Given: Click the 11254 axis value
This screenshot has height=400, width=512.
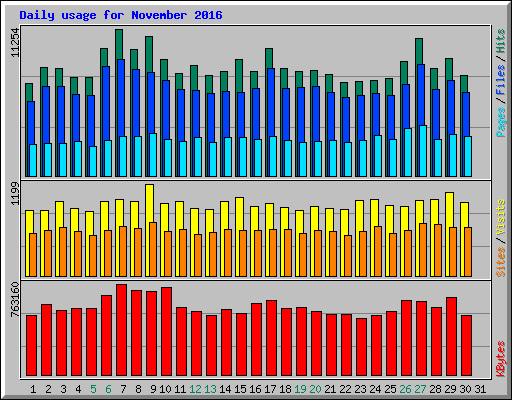Looking at the screenshot, I should coord(15,43).
